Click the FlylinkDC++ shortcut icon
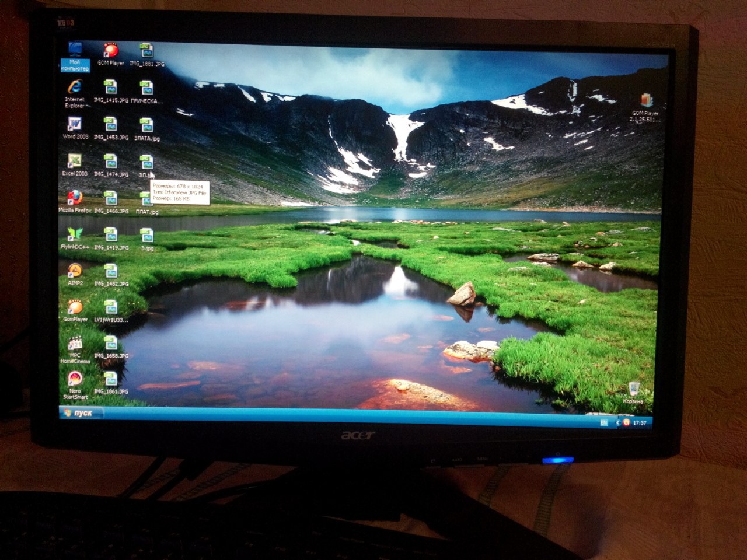This screenshot has height=560, width=747. pyautogui.click(x=75, y=235)
